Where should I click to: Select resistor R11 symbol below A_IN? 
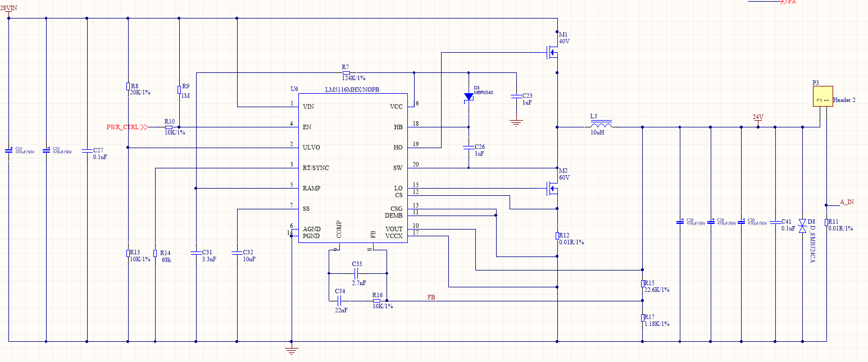point(826,222)
